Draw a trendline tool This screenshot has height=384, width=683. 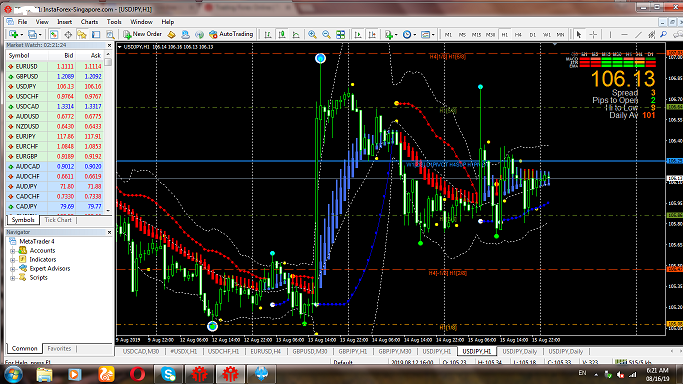click(638, 34)
